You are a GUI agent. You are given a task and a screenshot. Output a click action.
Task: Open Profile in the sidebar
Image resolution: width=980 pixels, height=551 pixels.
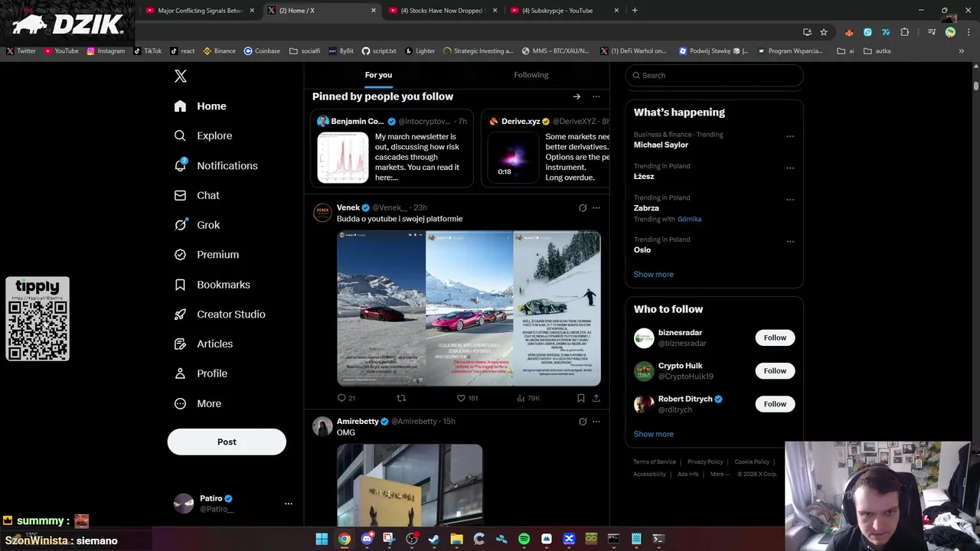(201, 373)
